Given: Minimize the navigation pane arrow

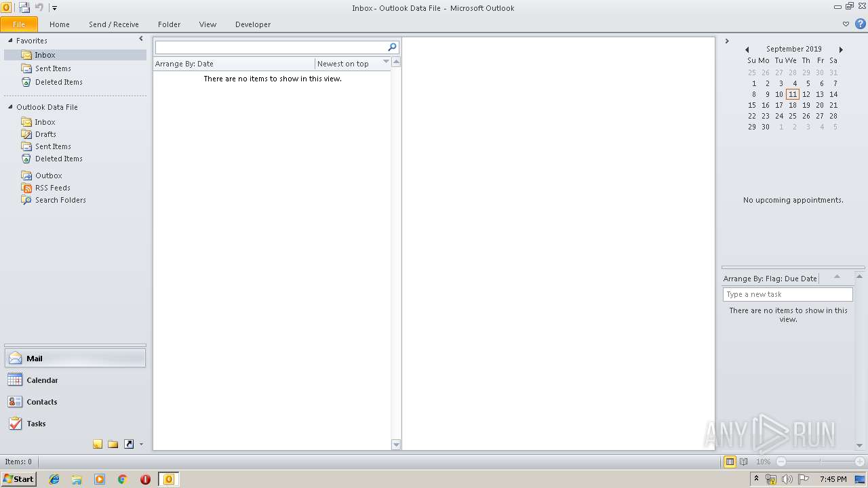Looking at the screenshot, I should (141, 39).
